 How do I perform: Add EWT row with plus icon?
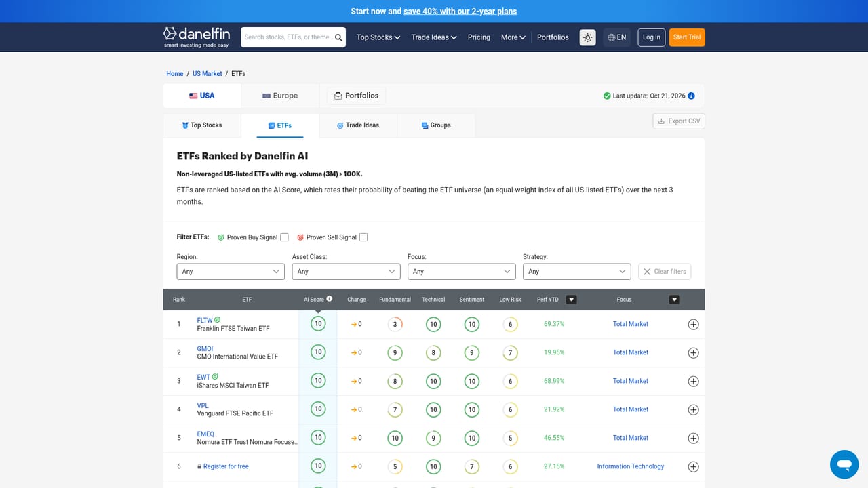point(693,382)
